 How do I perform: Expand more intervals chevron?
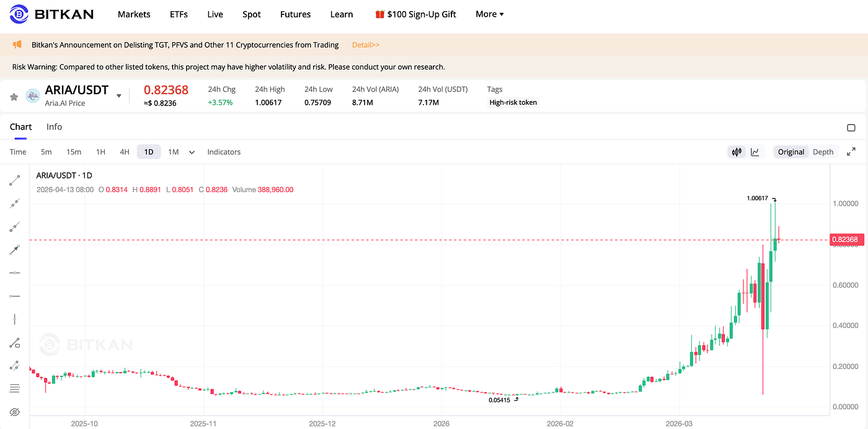click(192, 152)
